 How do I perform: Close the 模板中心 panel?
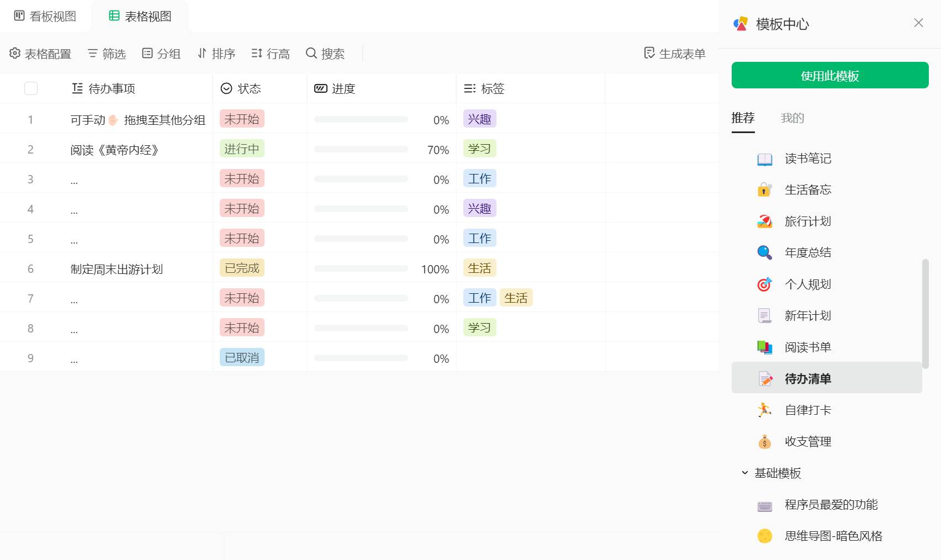point(918,23)
